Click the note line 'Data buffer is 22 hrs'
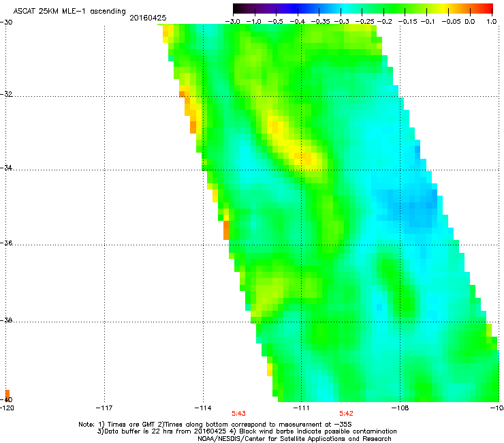 (247, 431)
